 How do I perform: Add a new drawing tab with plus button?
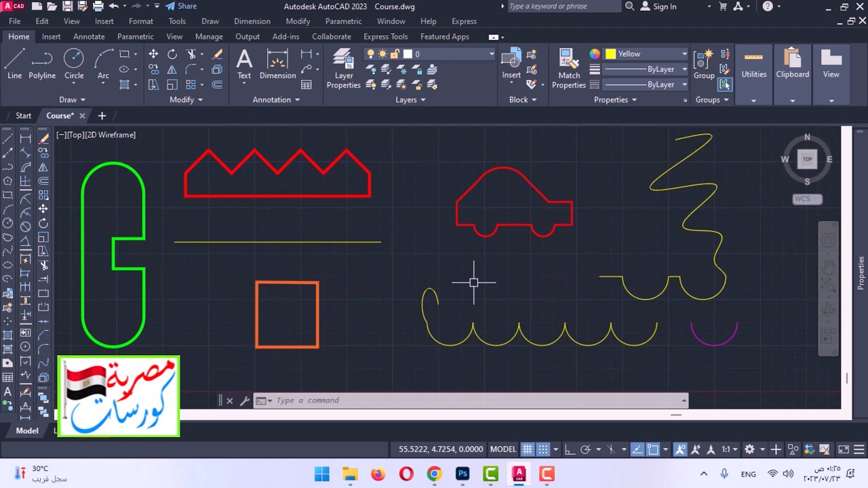point(102,116)
